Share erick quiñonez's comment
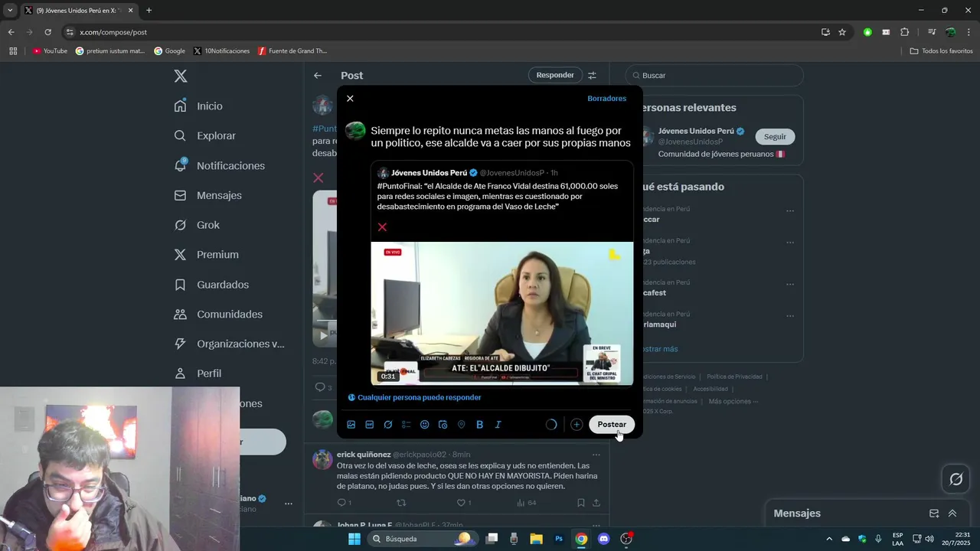The height and width of the screenshot is (551, 980). pos(596,503)
